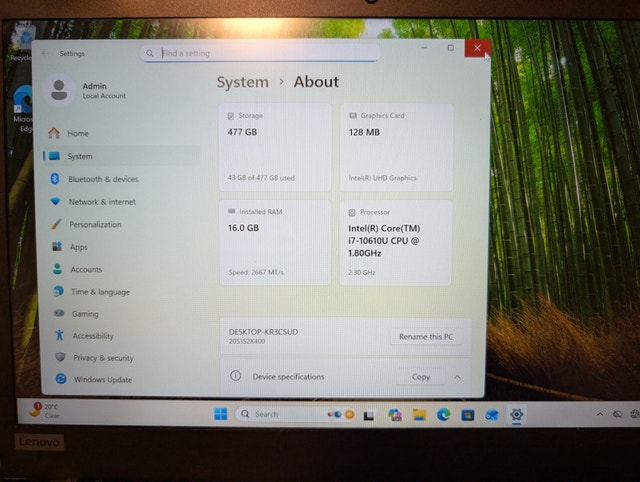Image resolution: width=640 pixels, height=482 pixels.
Task: Click the Admin user avatar
Action: pyautogui.click(x=59, y=90)
